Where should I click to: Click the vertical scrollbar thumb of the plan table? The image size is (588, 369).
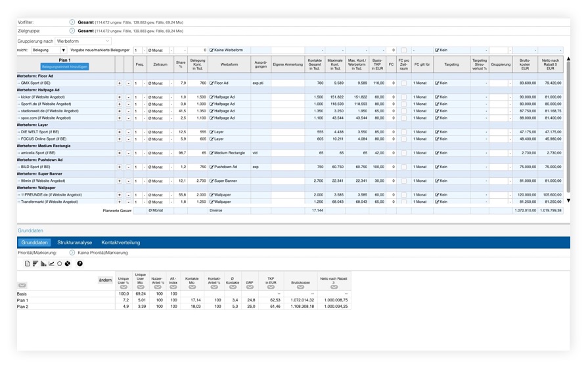[568, 127]
